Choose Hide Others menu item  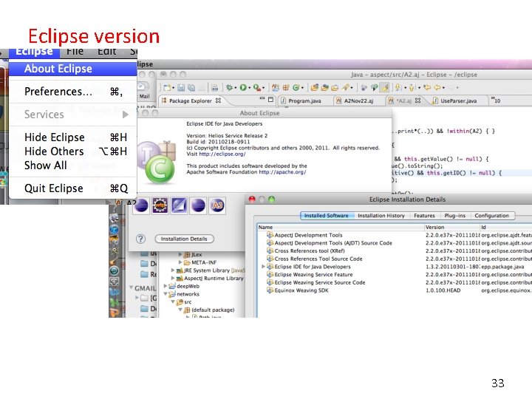73,151
